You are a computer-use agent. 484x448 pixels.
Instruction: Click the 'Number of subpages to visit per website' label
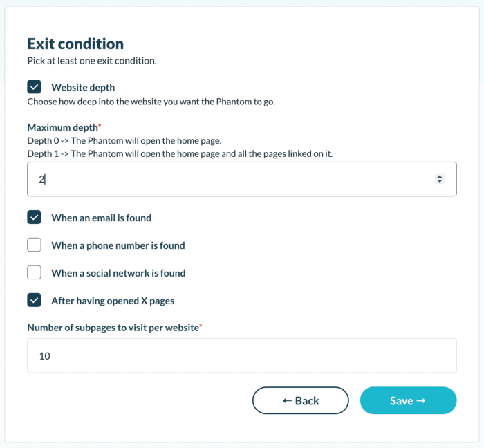coord(113,327)
